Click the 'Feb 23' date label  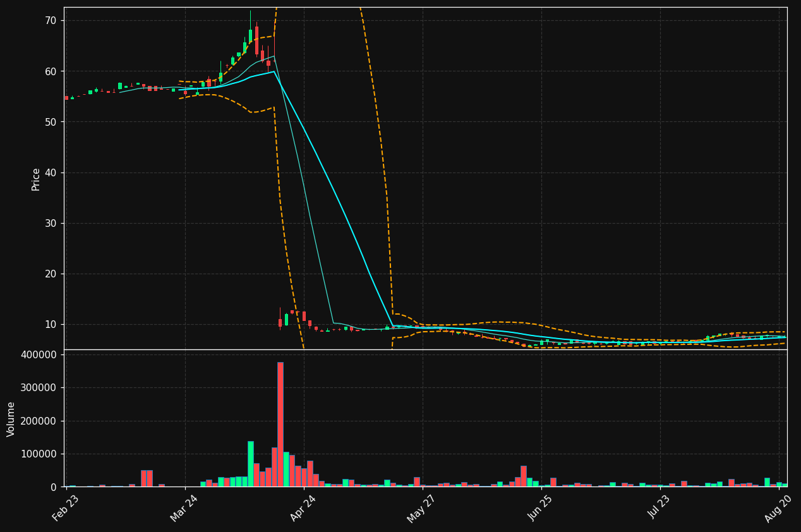pos(66,508)
